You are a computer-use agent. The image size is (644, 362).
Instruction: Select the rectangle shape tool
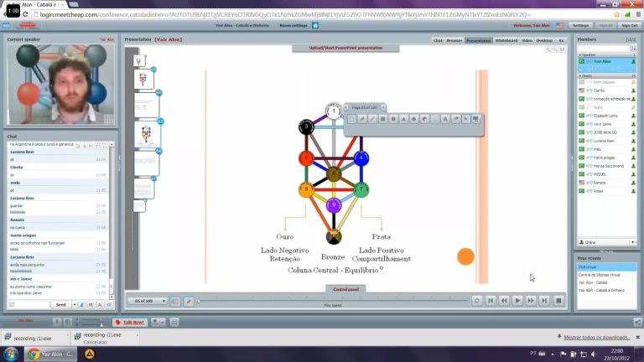(382, 119)
